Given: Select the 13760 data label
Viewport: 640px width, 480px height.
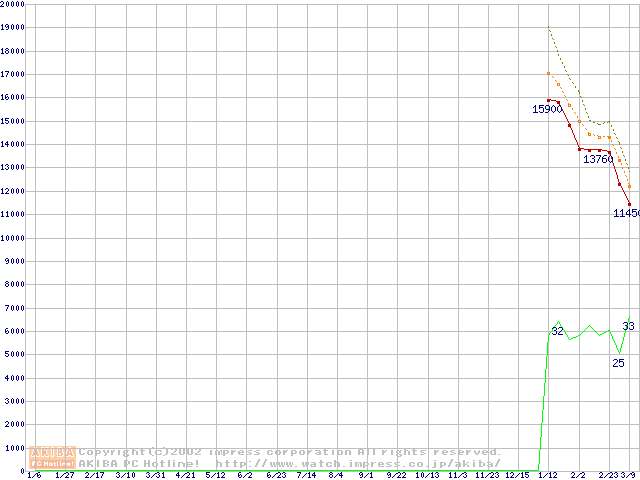Looking at the screenshot, I should tap(598, 159).
